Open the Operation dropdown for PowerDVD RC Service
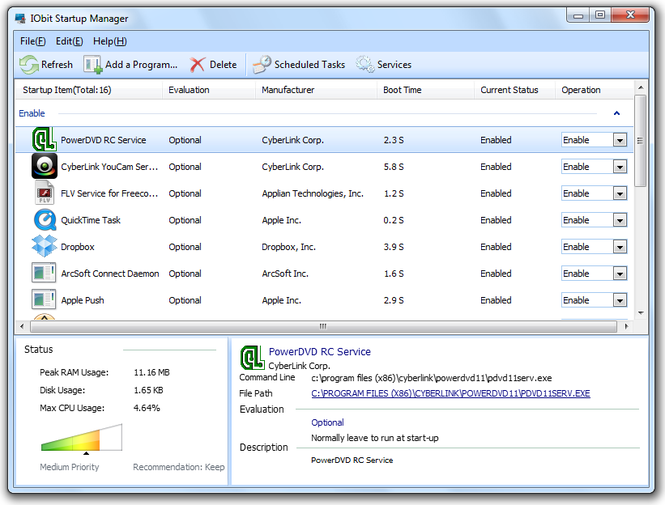This screenshot has height=505, width=665. 620,140
